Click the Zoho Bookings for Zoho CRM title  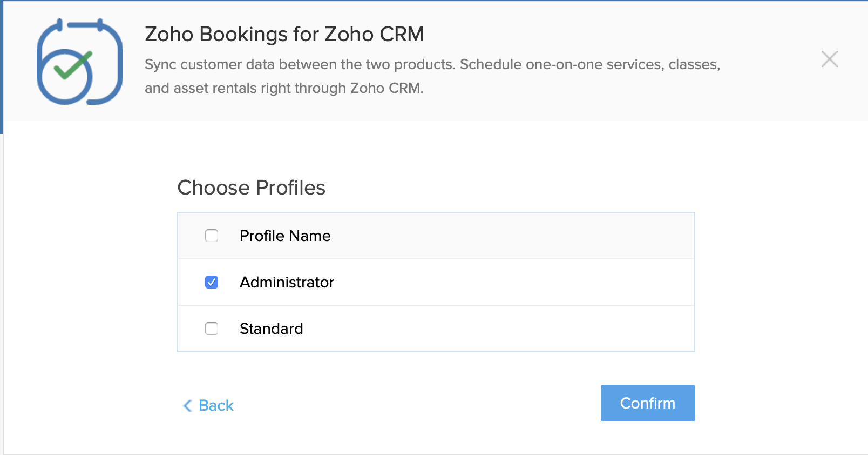[284, 35]
